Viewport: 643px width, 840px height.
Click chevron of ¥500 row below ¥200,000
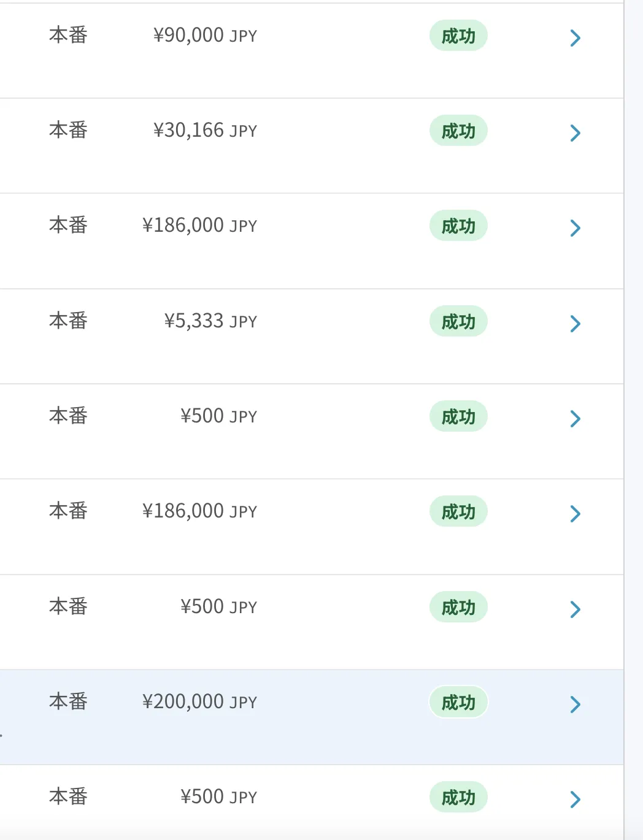(x=575, y=800)
